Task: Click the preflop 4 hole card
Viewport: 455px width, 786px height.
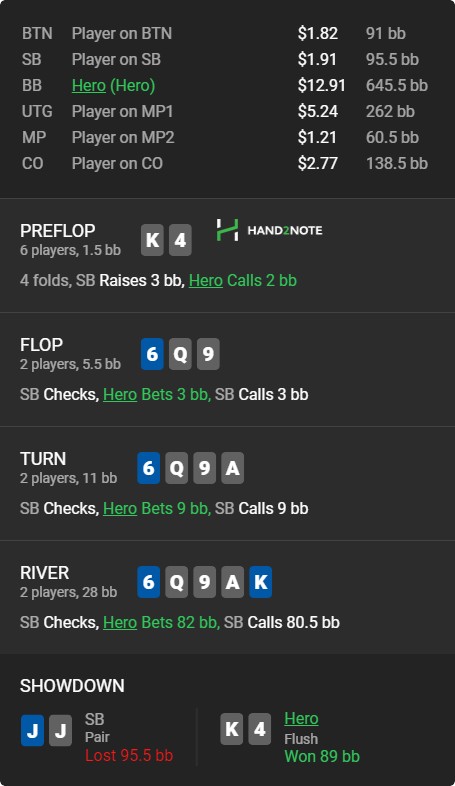Action: (x=180, y=240)
